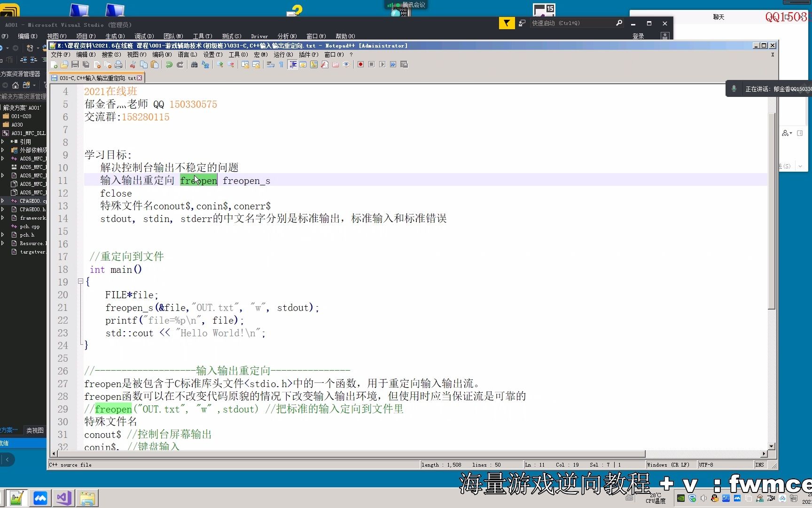Expand the 引用 node in Solution Explorer

coord(3,141)
